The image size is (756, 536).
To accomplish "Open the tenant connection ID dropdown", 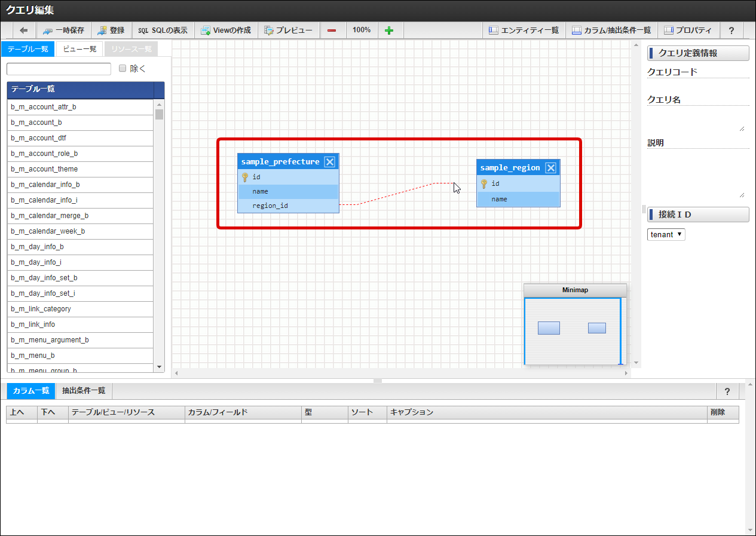I will [x=666, y=235].
